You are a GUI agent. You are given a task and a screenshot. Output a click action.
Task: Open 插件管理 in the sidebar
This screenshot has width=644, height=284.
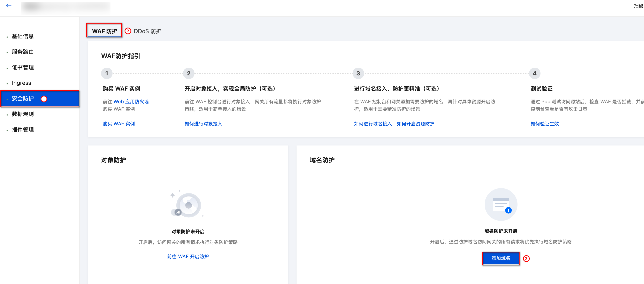23,130
